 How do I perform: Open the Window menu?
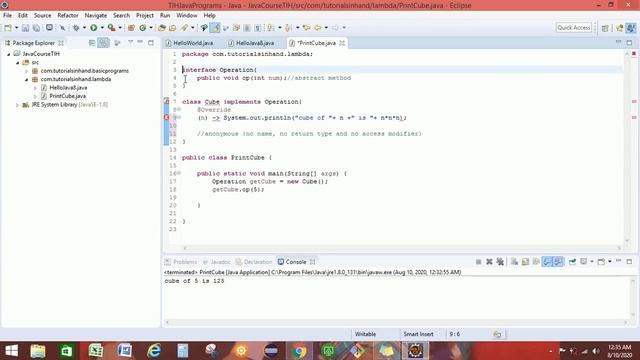tap(187, 15)
